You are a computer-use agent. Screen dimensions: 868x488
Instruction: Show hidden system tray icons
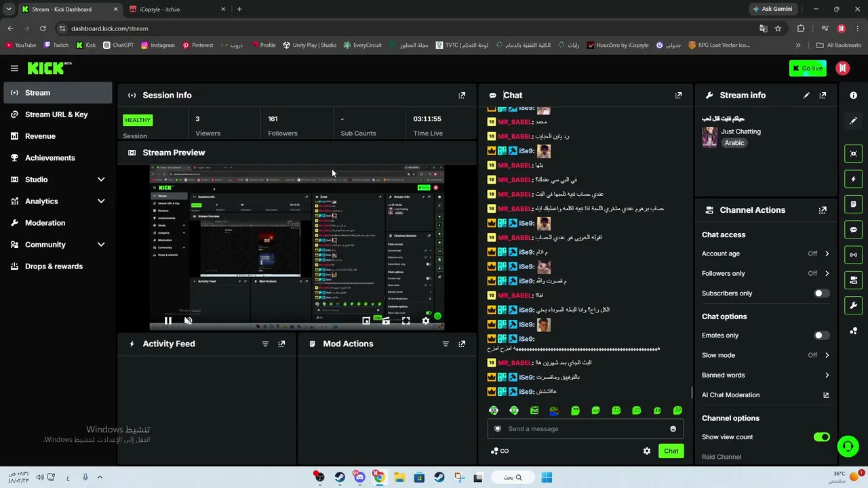pyautogui.click(x=100, y=477)
